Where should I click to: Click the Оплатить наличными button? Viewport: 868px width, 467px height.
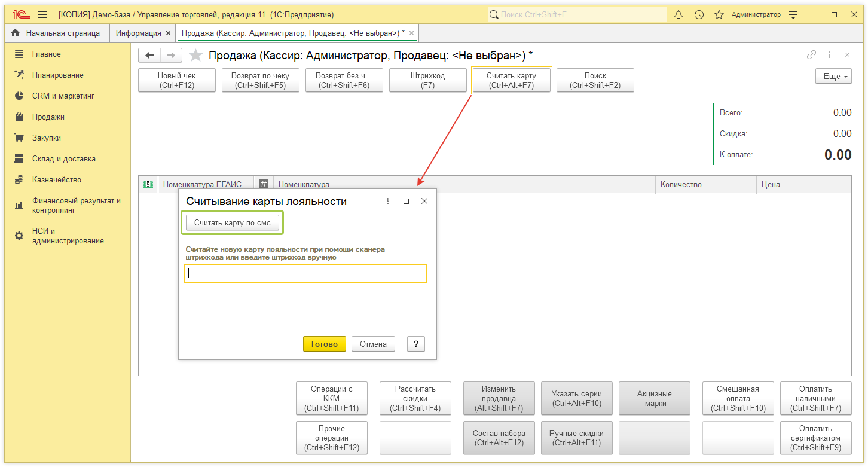pyautogui.click(x=815, y=399)
